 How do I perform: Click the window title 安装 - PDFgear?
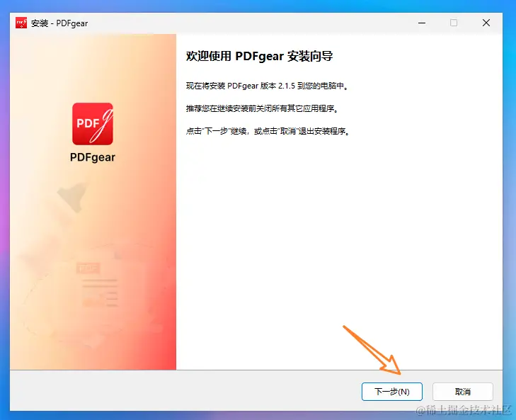point(59,23)
